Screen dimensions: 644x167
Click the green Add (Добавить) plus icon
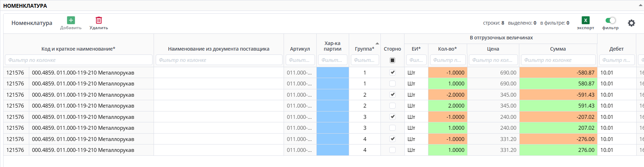point(71,20)
